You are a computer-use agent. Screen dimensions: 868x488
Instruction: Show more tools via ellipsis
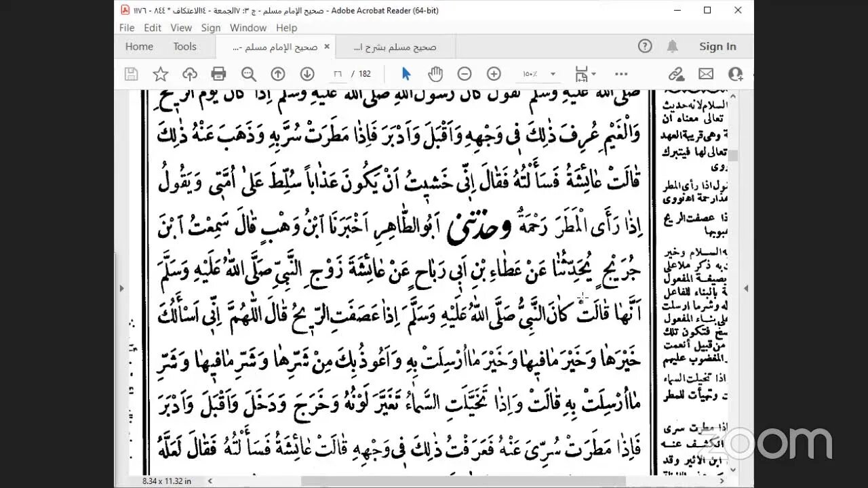(621, 74)
